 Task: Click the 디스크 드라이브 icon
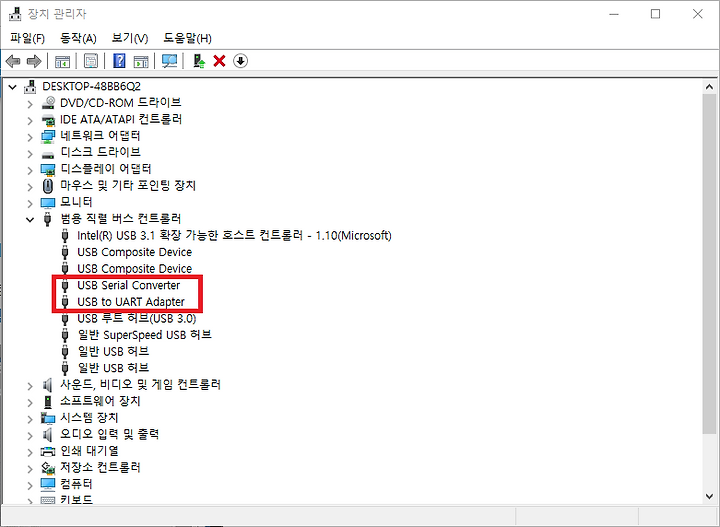pos(48,154)
